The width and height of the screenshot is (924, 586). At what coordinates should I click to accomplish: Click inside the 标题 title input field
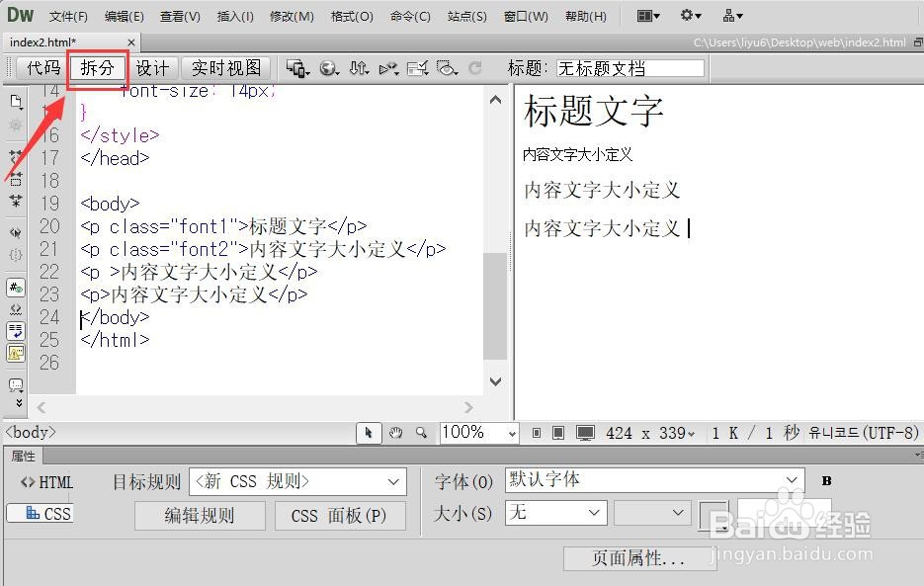(632, 67)
